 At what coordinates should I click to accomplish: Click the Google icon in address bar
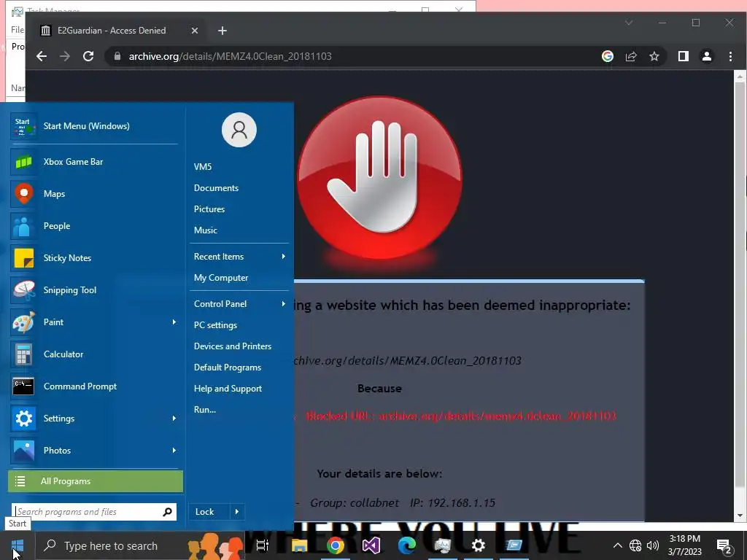tap(608, 56)
